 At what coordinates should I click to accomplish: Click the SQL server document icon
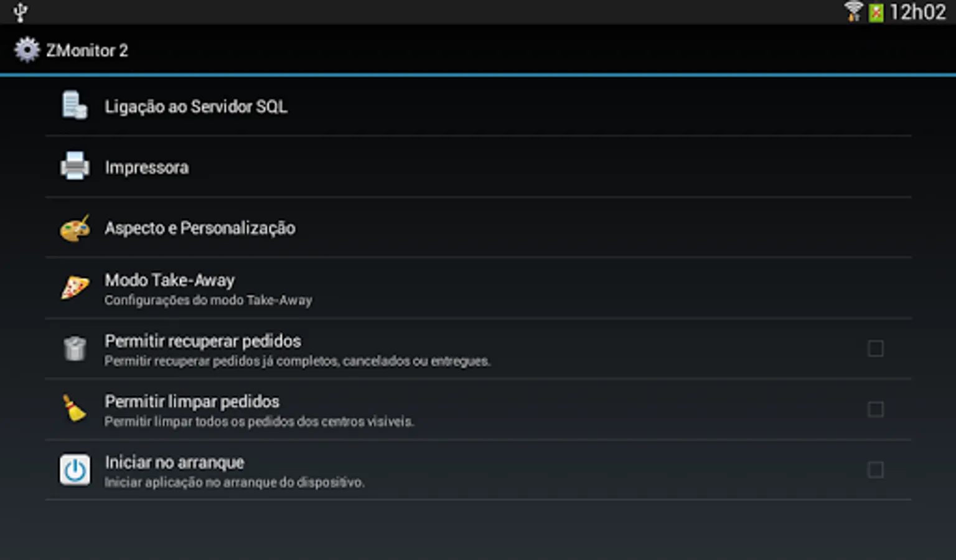(75, 105)
